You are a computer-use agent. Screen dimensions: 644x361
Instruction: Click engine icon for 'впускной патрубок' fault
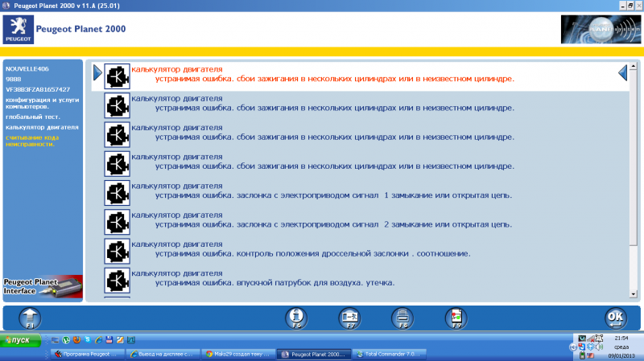coord(117,280)
